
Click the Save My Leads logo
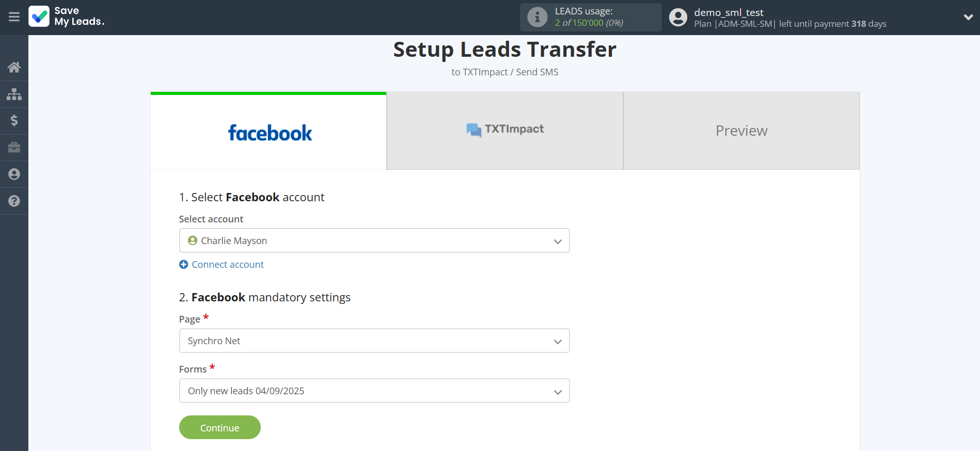point(67,17)
